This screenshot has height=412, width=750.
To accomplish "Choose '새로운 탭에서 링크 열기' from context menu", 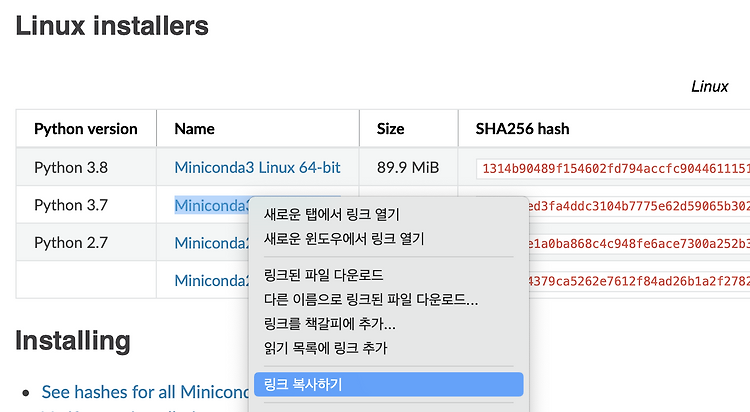I will click(x=331, y=214).
